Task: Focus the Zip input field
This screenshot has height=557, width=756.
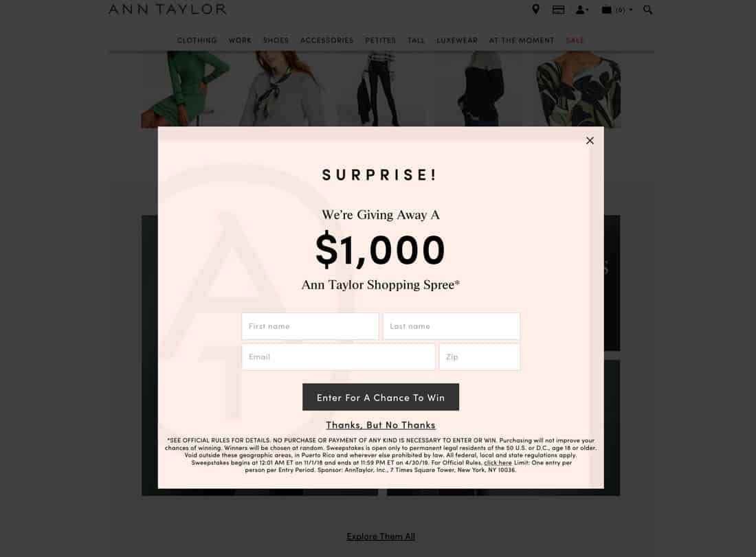Action: tap(479, 356)
